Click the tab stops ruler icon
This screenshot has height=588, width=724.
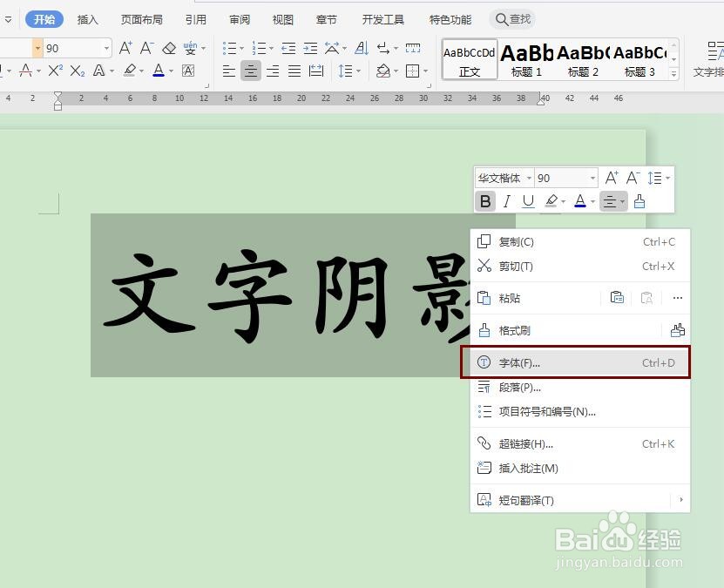click(413, 48)
